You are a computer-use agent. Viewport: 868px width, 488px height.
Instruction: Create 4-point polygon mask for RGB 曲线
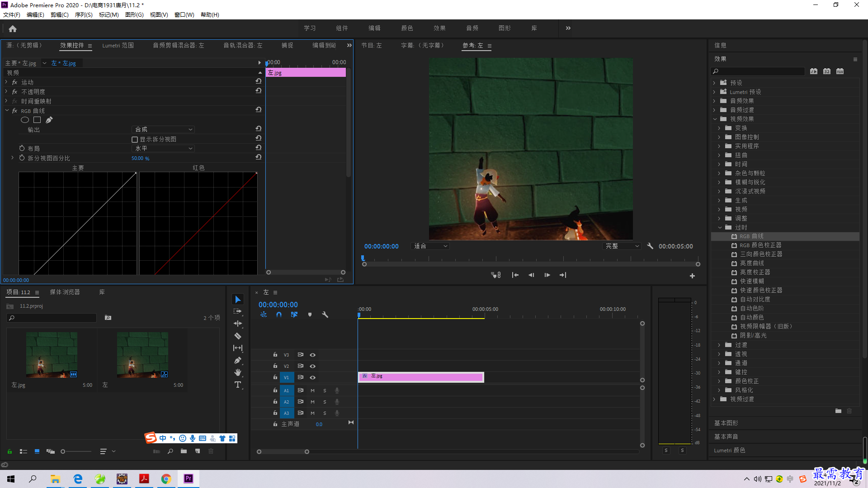(37, 120)
